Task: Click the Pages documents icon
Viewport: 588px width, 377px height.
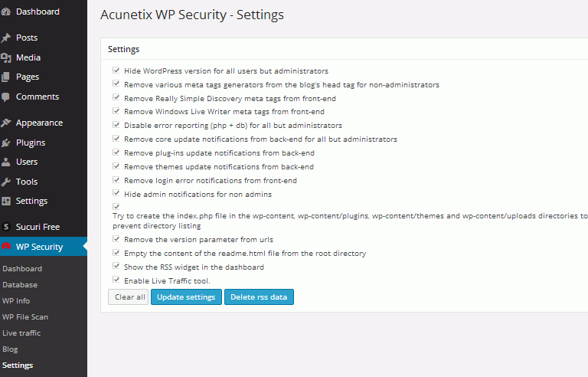Action: [5, 77]
